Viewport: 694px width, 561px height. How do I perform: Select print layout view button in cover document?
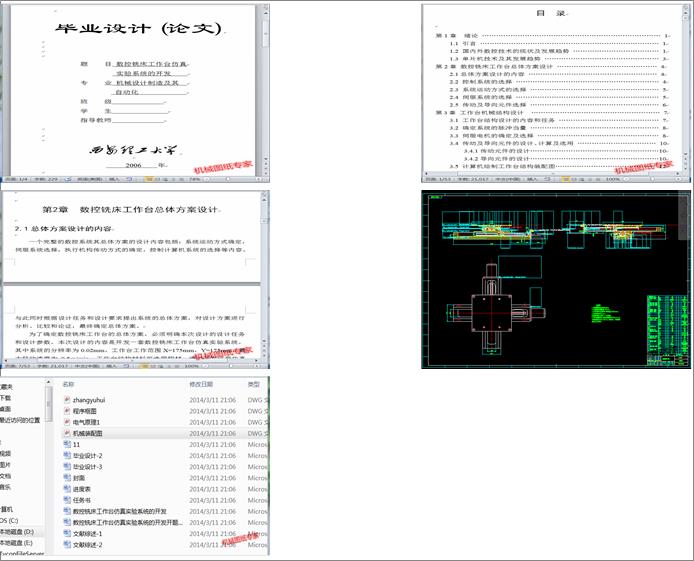(149, 179)
